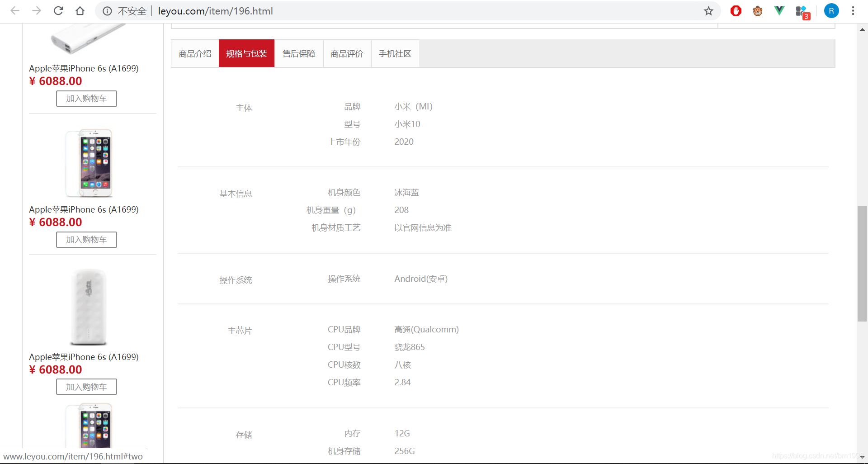Click first Apple苹果iPhone 6s (A1699) title
Image resolution: width=868 pixels, height=464 pixels.
pyautogui.click(x=84, y=68)
